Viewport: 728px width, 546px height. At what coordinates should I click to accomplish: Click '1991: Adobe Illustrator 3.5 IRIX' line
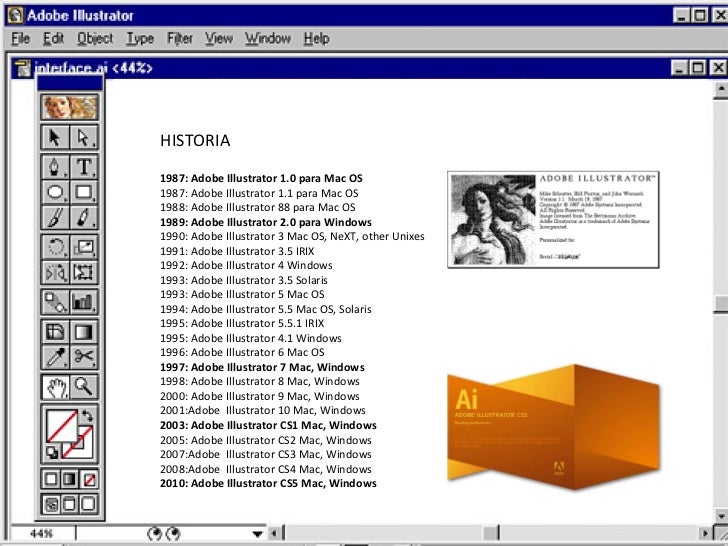pos(237,251)
